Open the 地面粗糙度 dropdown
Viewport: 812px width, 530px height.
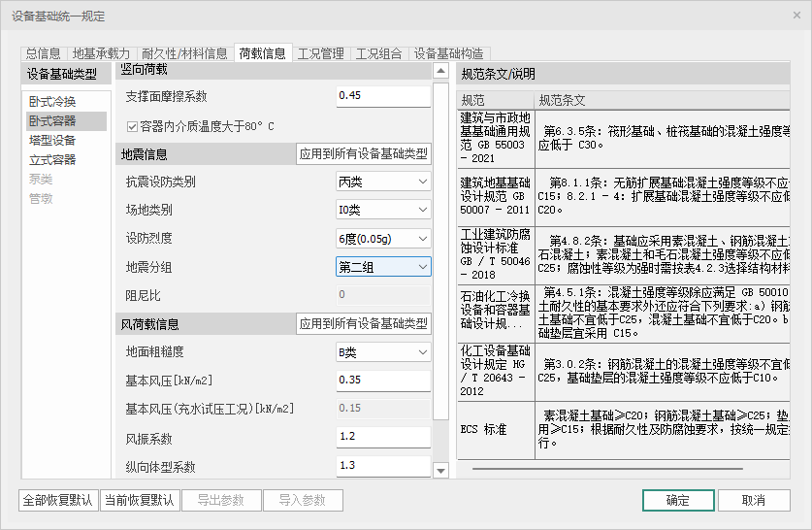[x=383, y=352]
